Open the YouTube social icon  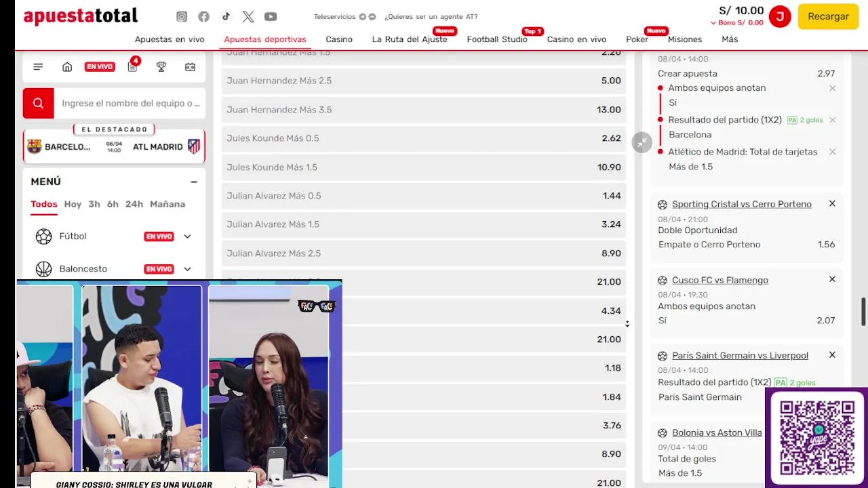coord(271,16)
